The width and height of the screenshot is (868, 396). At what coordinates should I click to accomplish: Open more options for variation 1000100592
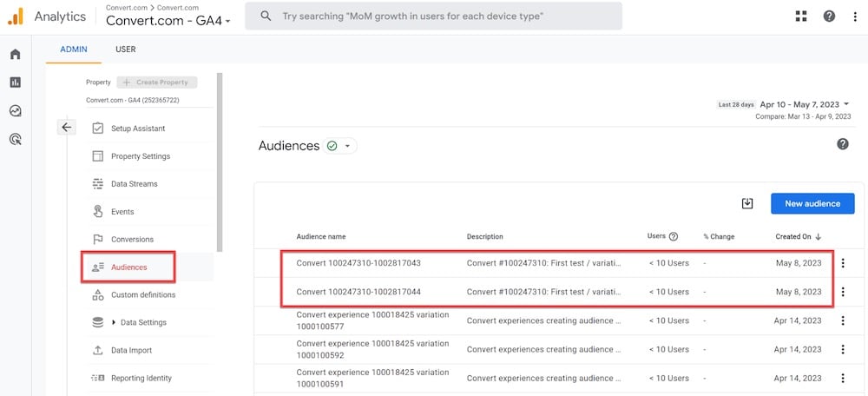(x=843, y=349)
